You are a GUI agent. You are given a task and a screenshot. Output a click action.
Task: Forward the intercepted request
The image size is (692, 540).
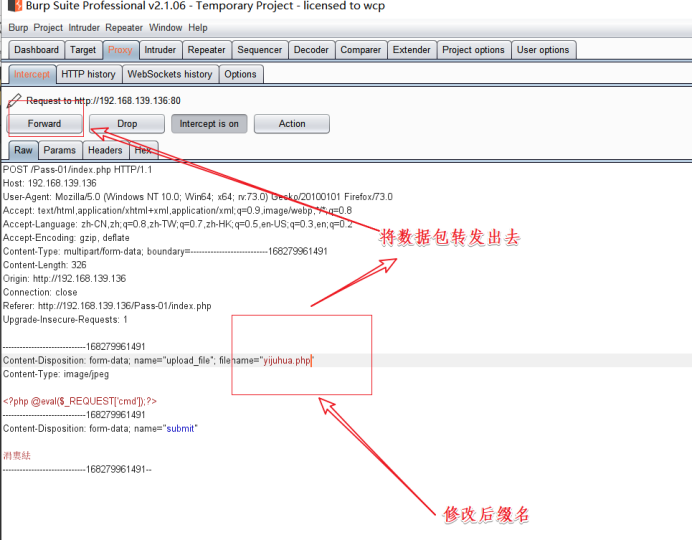45,124
